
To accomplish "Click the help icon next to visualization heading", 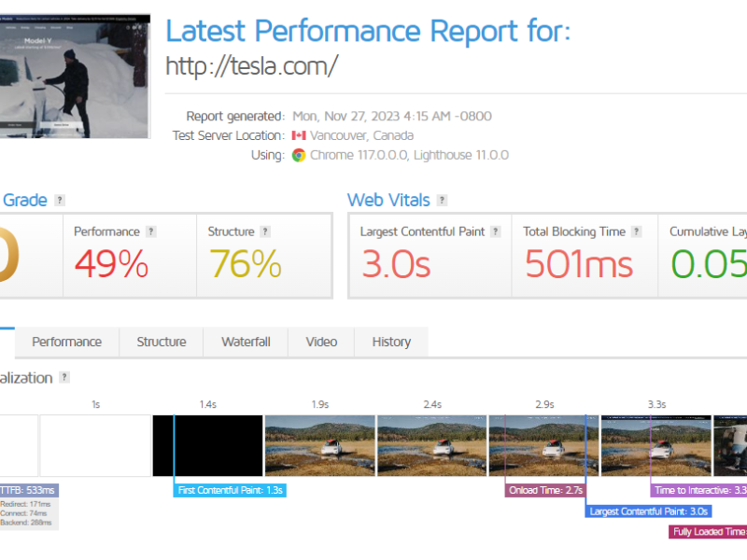I will pos(64,377).
